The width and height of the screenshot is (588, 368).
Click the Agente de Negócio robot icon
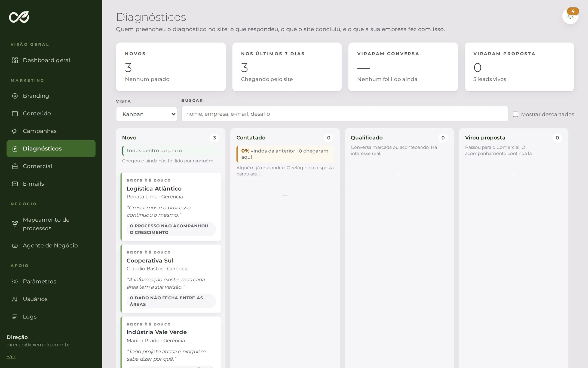pyautogui.click(x=15, y=246)
